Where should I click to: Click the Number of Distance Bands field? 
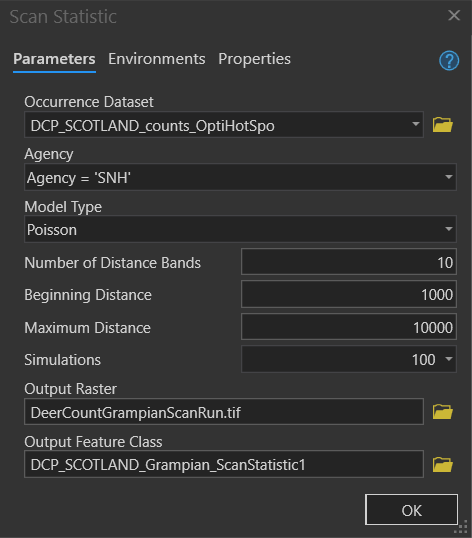pyautogui.click(x=349, y=262)
